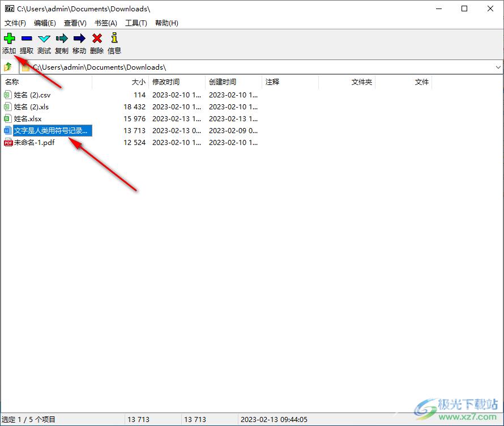This screenshot has width=504, height=426.
Task: Select file 文字是人类用符号记录...
Action: pos(53,130)
